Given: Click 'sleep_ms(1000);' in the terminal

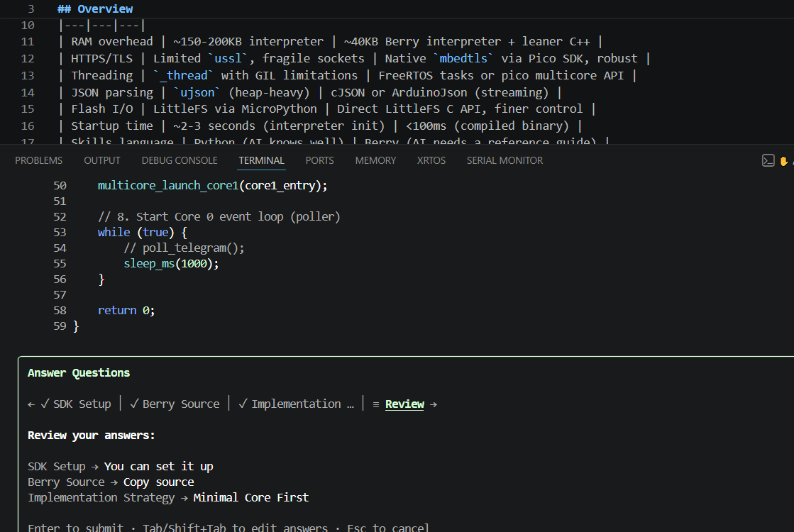Looking at the screenshot, I should tap(171, 264).
